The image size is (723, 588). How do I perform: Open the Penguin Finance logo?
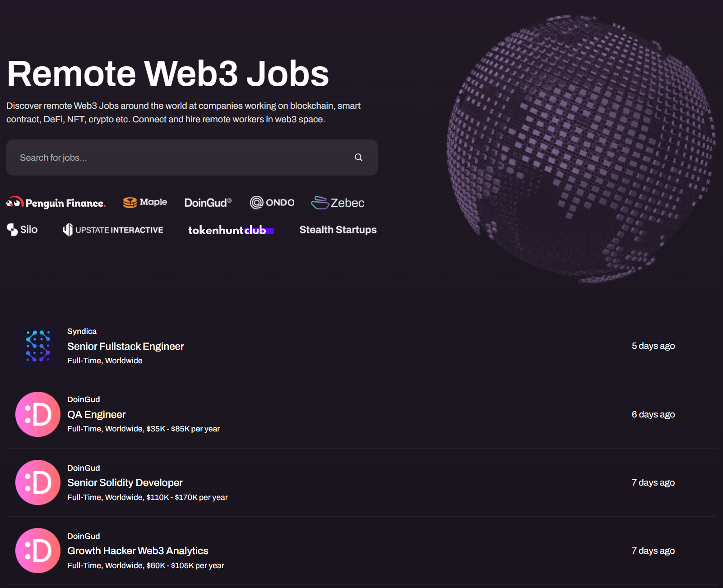56,203
